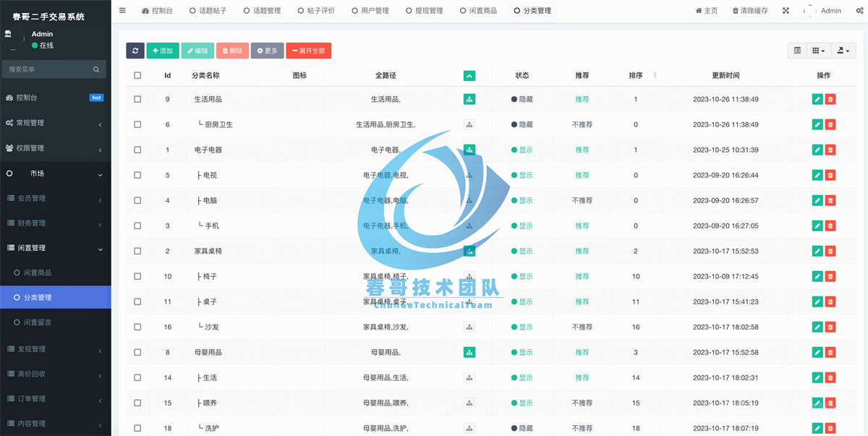868x436 pixels.
Task: Expand the 发现管理 sidebar menu
Action: [x=56, y=349]
